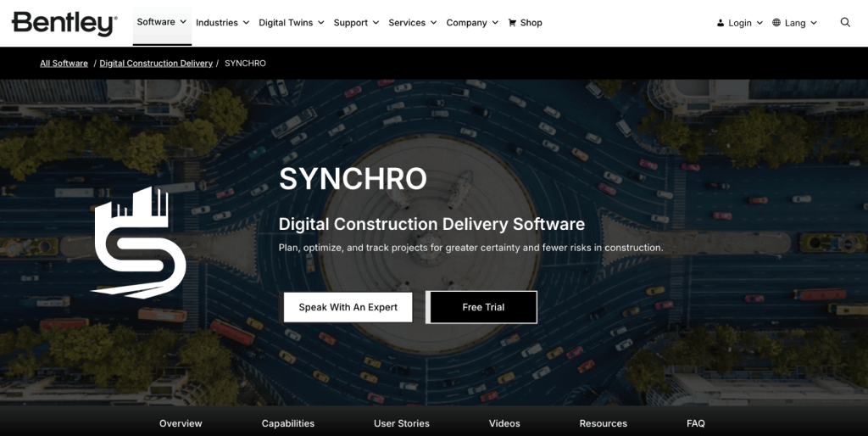Click the Speak With An Expert button
Viewport: 868px width, 436px height.
click(348, 307)
